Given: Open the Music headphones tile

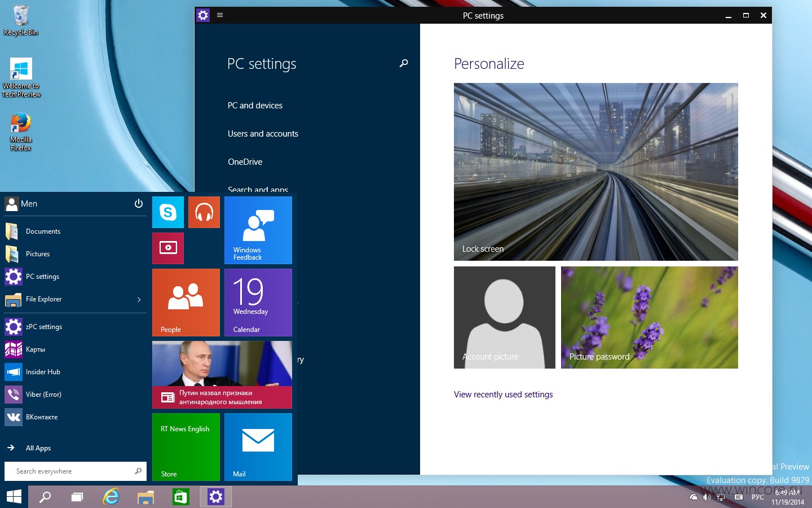Looking at the screenshot, I should point(204,212).
